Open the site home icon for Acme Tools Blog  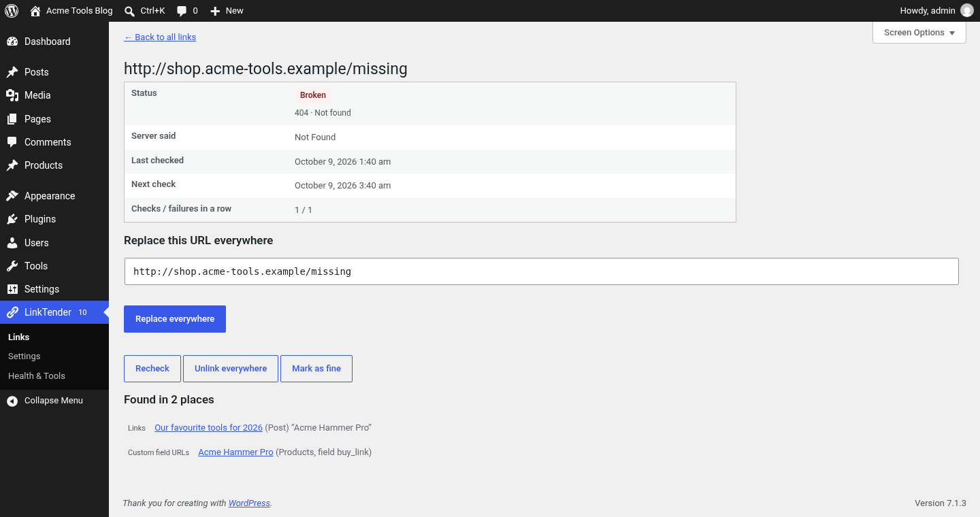tap(35, 11)
